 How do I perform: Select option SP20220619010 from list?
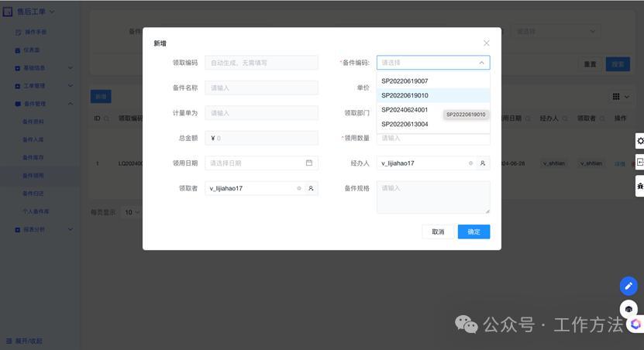[x=405, y=96]
